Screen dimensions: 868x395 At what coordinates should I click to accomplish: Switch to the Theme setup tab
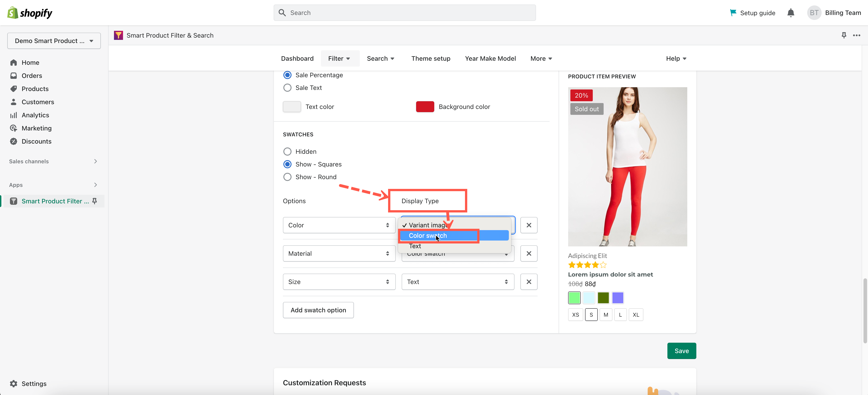pos(431,58)
